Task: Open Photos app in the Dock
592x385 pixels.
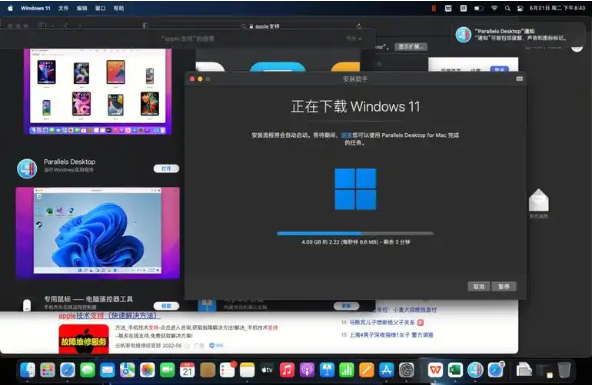Action: [x=147, y=370]
